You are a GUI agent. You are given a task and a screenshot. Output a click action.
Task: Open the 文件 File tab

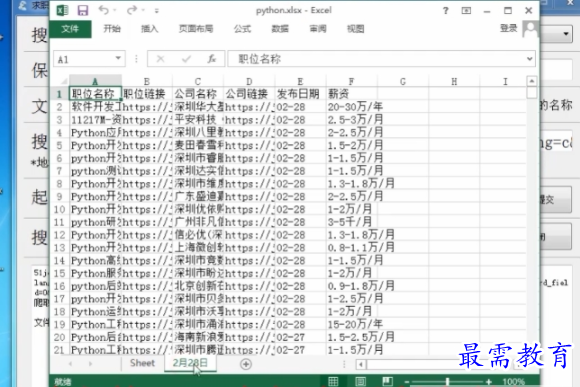point(70,29)
